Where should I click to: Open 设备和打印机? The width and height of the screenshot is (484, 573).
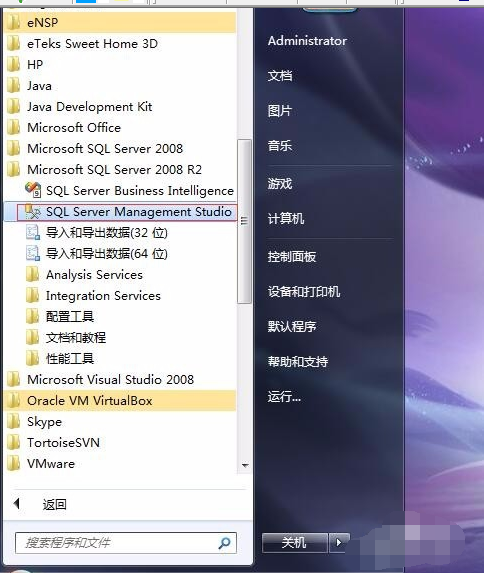coord(304,292)
